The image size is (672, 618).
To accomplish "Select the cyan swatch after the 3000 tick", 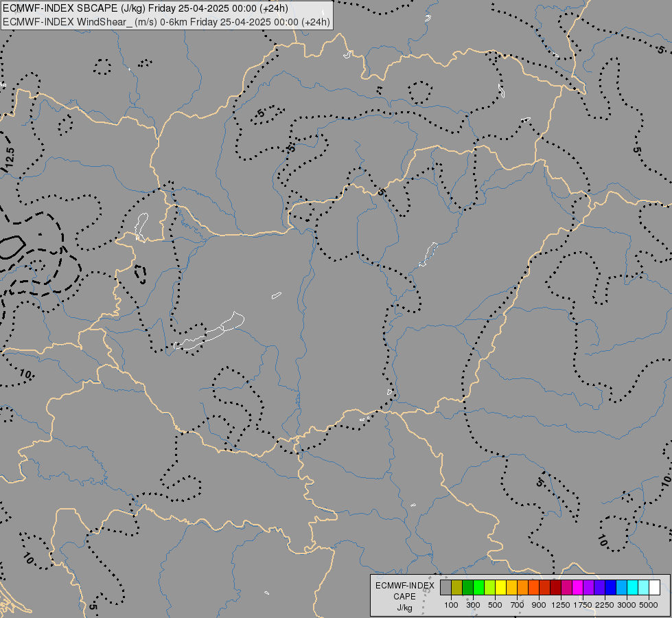I will [x=633, y=588].
